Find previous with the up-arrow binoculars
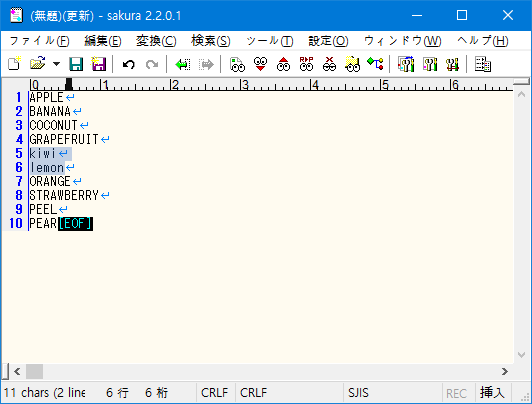532x404 pixels. tap(283, 64)
